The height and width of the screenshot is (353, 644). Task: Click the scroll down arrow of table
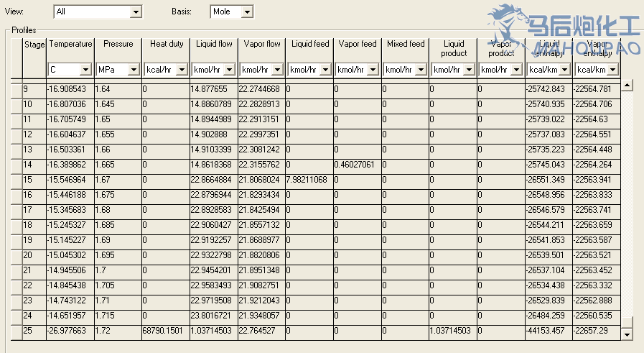tap(627, 334)
